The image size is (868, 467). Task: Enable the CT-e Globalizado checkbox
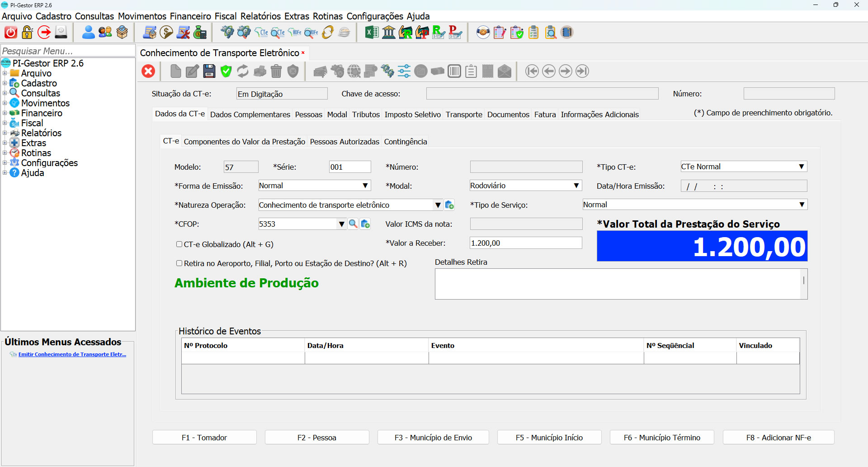(x=179, y=244)
